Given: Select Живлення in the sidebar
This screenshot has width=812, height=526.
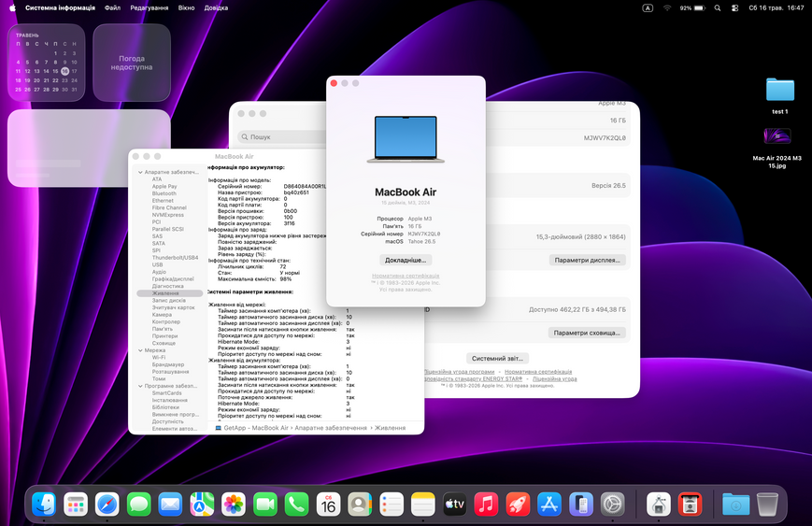Looking at the screenshot, I should point(169,293).
